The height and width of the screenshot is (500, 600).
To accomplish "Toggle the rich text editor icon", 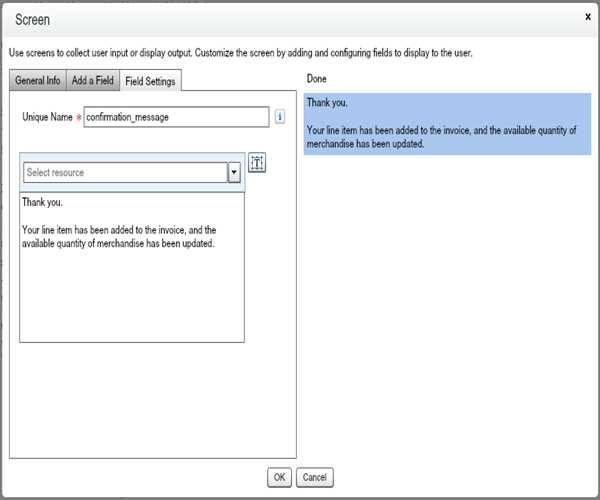I will click(256, 164).
